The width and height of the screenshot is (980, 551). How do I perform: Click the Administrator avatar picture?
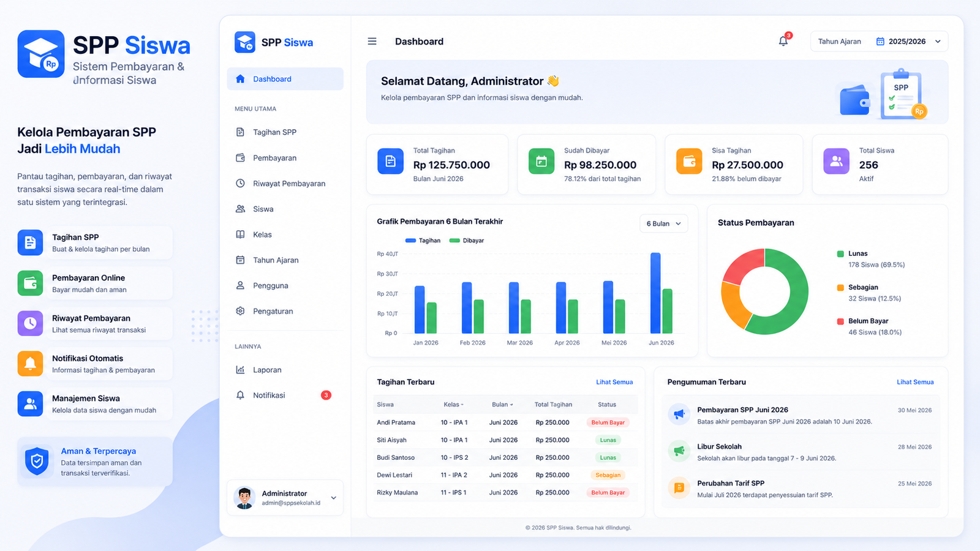[x=244, y=498]
